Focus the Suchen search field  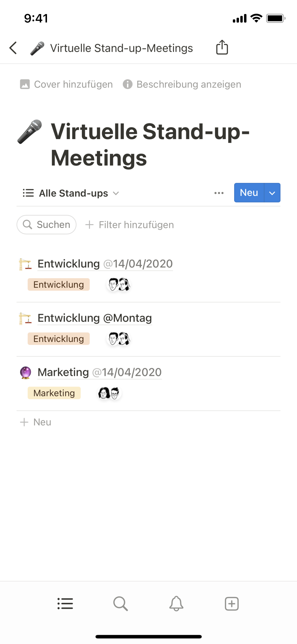point(47,225)
